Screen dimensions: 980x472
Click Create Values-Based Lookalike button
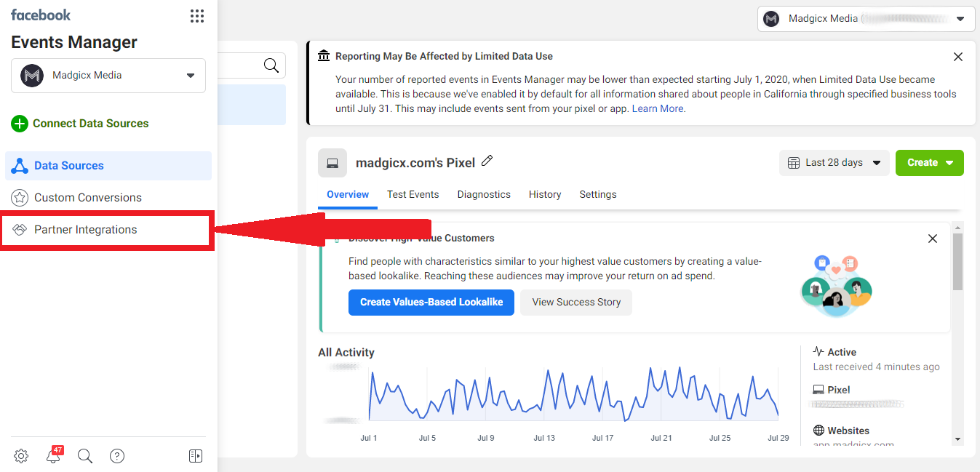click(x=431, y=303)
